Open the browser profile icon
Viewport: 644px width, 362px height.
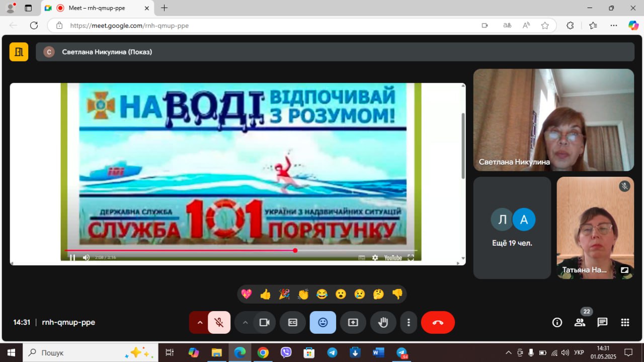(x=10, y=8)
